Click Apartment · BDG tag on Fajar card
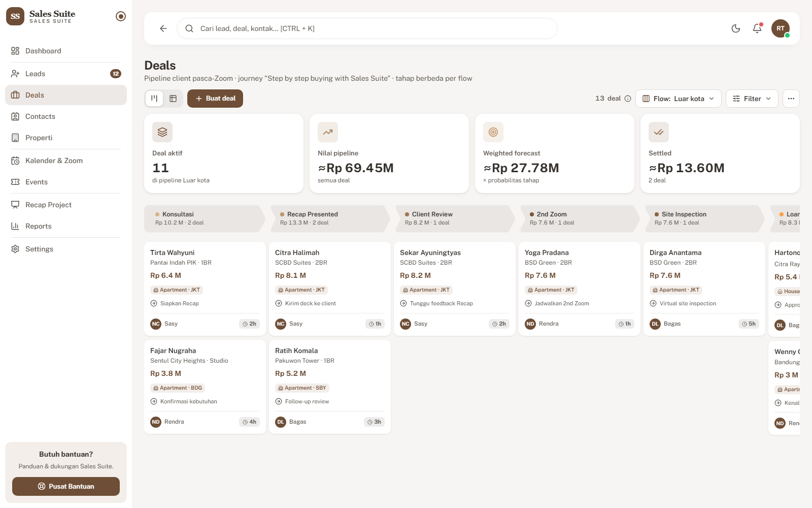812x508 pixels. coord(178,388)
